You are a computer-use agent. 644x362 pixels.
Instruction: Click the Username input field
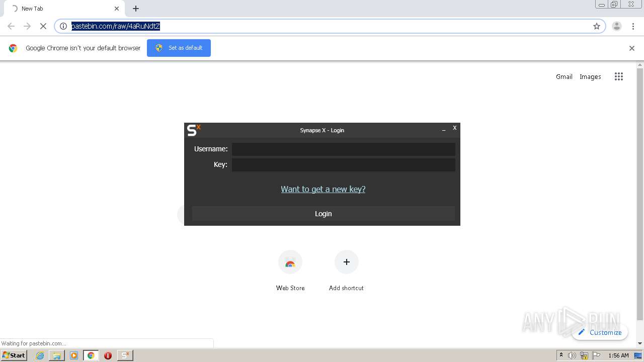(x=344, y=149)
